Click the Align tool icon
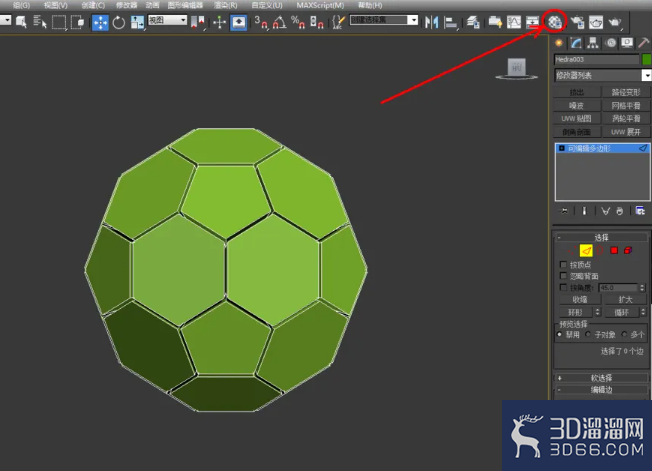 tap(450, 22)
